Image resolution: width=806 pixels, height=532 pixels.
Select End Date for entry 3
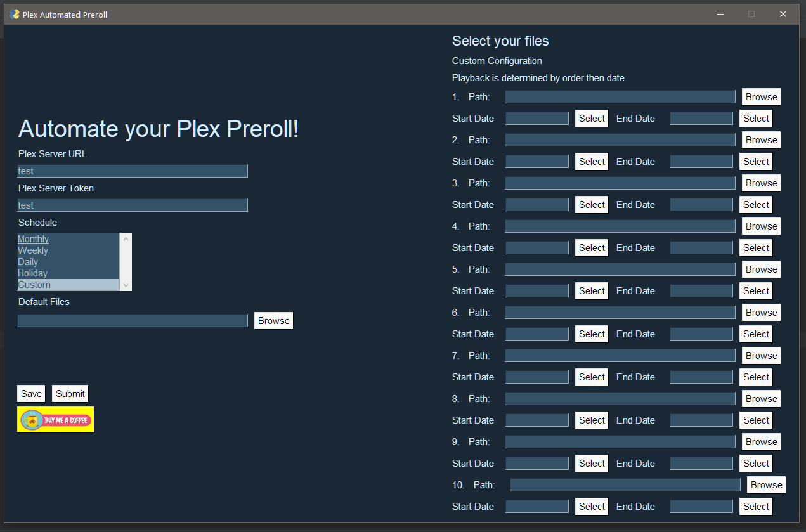pyautogui.click(x=756, y=204)
